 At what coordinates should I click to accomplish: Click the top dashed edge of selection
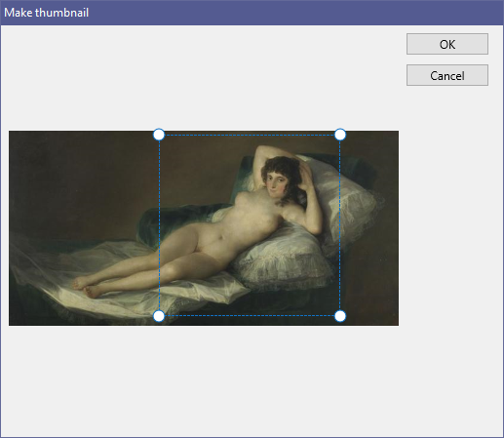coord(250,135)
